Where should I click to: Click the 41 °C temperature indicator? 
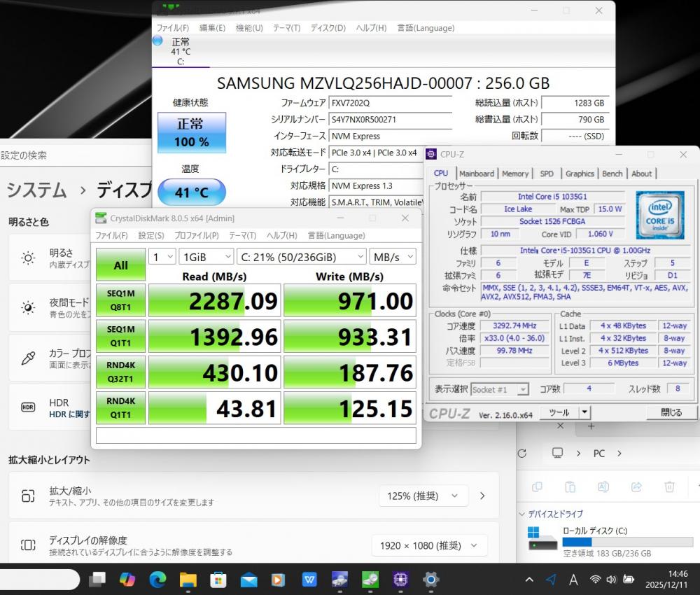coord(192,192)
